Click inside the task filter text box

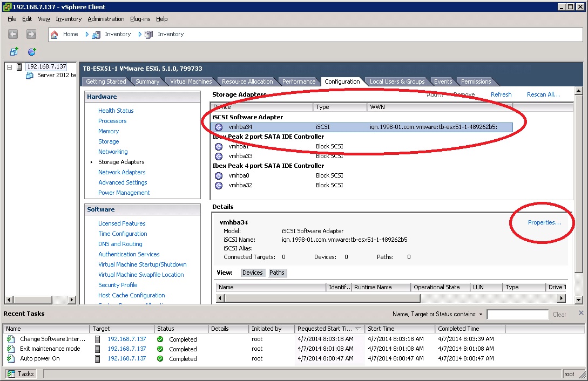click(x=517, y=314)
